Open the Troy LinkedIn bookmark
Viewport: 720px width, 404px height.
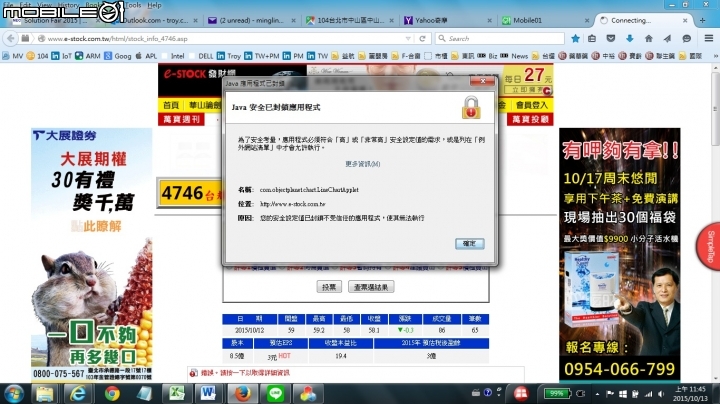(229, 56)
